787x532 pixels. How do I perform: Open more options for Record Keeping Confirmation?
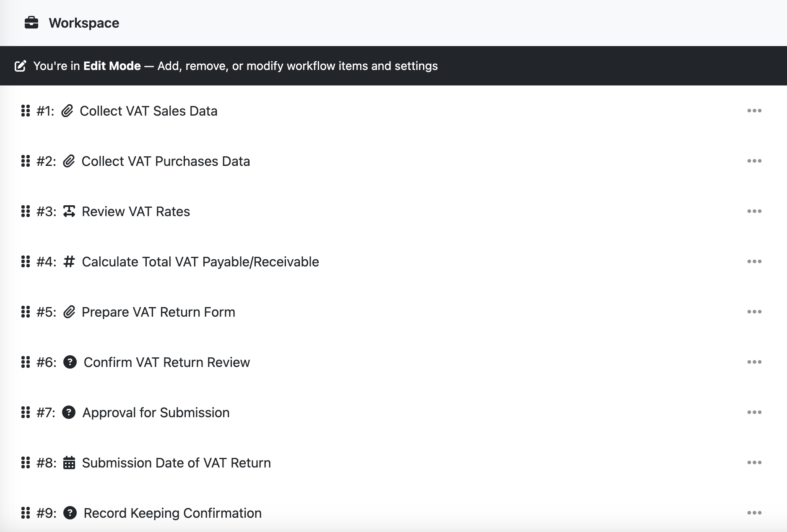[x=754, y=513]
